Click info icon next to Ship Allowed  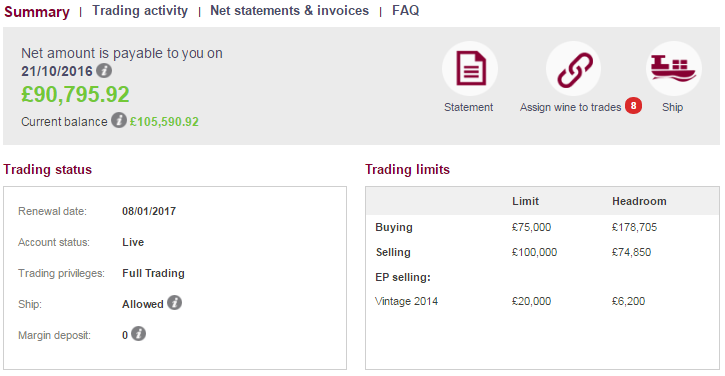point(174,303)
